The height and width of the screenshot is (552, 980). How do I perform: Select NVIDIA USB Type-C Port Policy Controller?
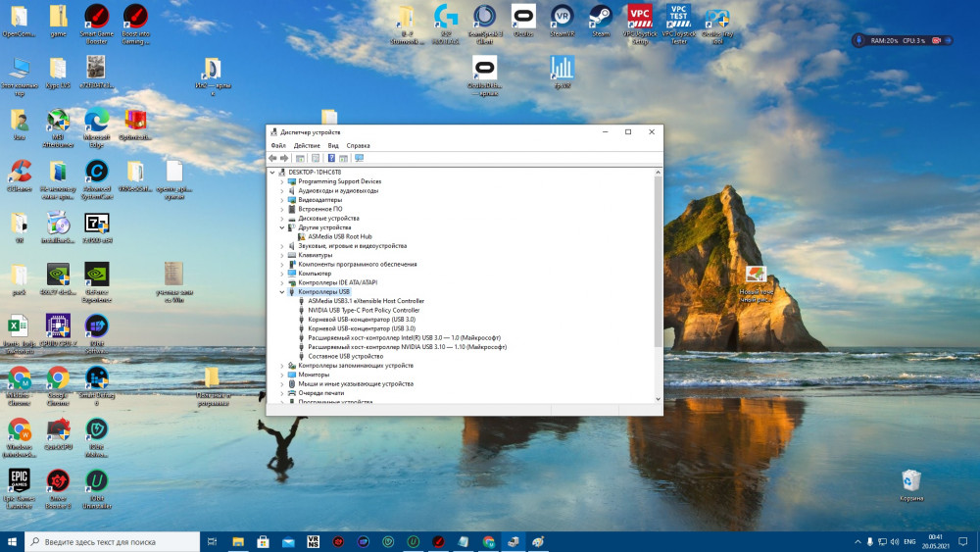pos(364,310)
